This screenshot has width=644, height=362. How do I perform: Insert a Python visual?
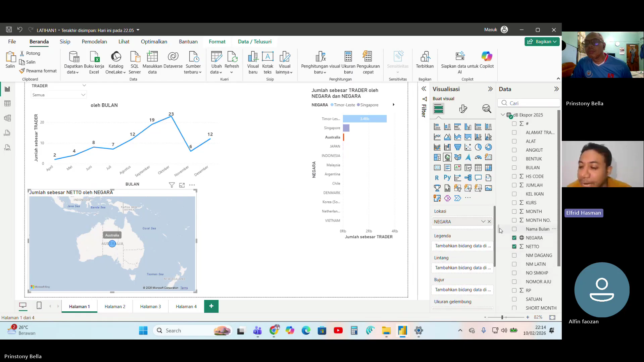click(447, 178)
